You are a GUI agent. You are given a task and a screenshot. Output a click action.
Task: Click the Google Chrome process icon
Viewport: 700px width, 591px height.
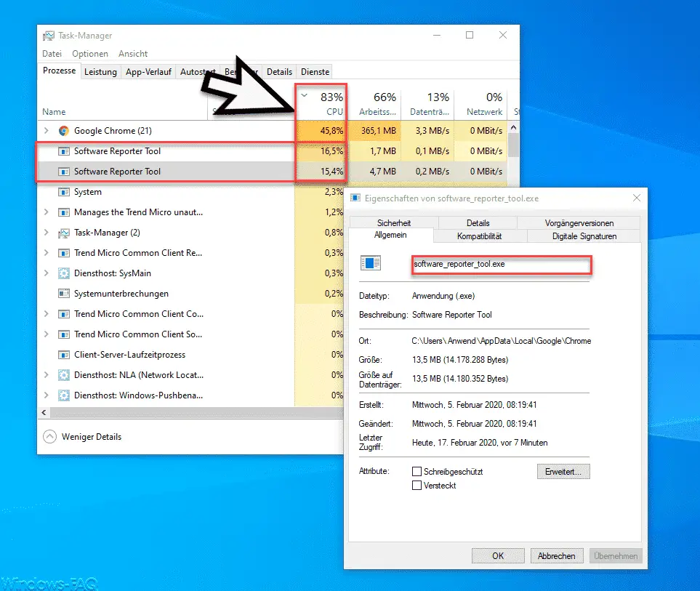pos(64,131)
